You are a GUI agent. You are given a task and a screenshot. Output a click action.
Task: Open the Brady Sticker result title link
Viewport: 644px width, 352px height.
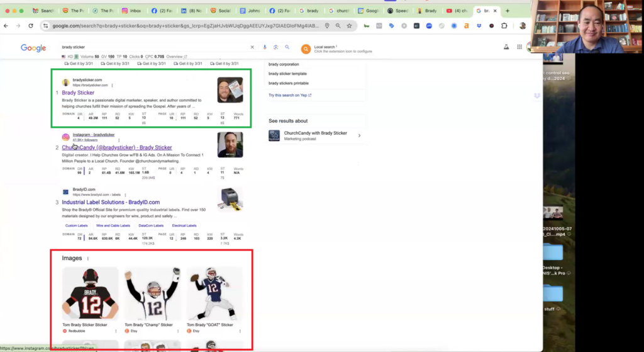(78, 93)
